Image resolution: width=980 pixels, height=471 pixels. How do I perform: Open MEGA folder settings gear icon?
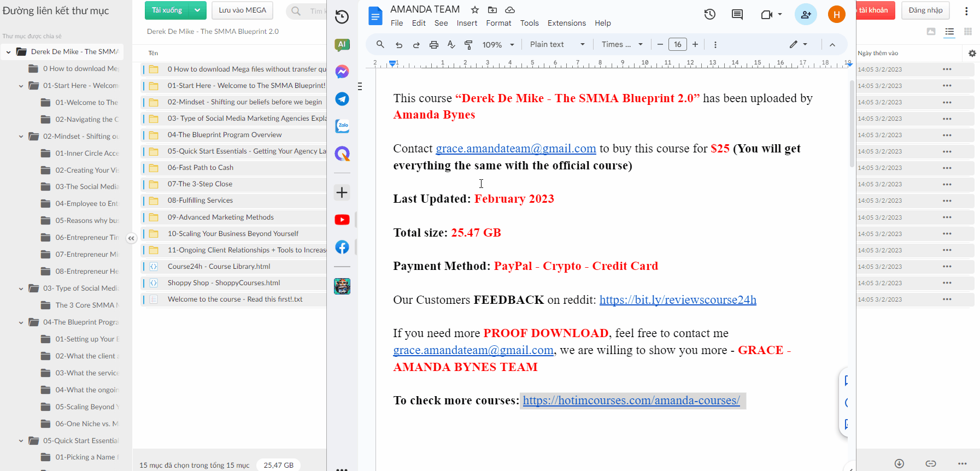[972, 54]
